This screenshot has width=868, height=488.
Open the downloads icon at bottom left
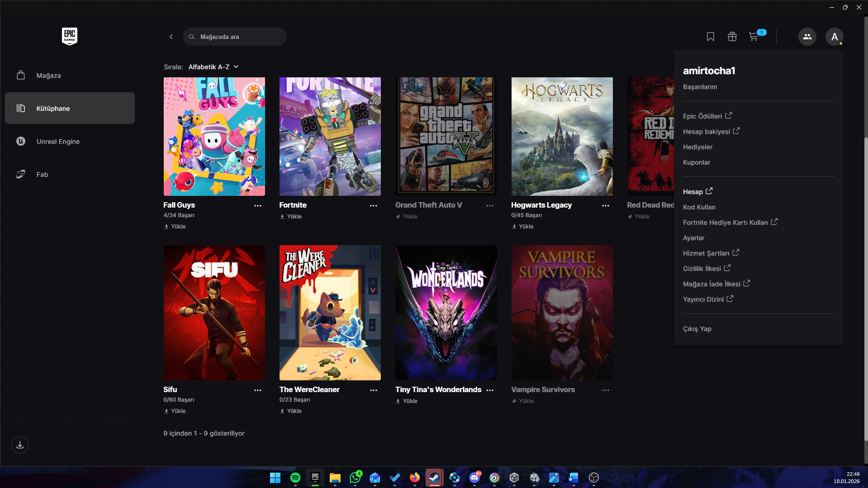20,445
